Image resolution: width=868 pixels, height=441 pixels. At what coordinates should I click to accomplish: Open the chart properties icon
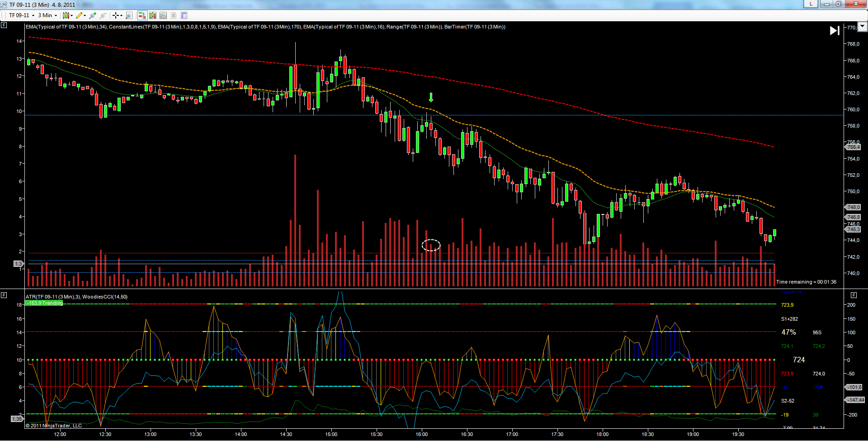click(184, 15)
